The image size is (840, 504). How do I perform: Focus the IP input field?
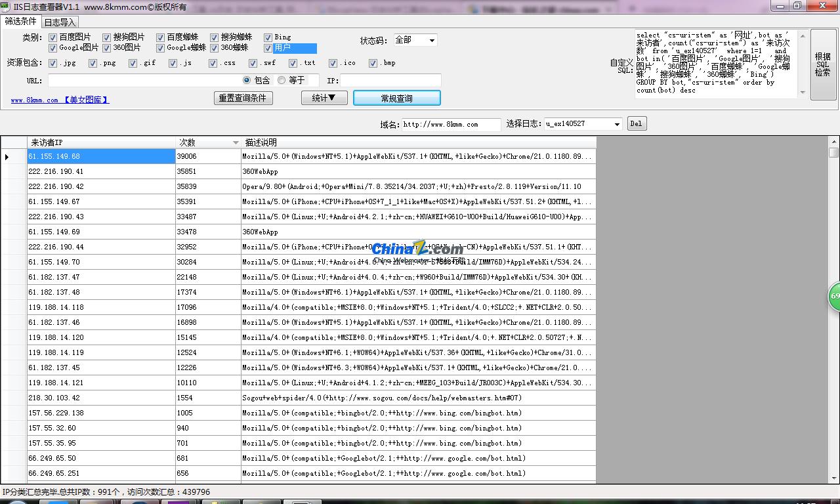click(x=390, y=80)
